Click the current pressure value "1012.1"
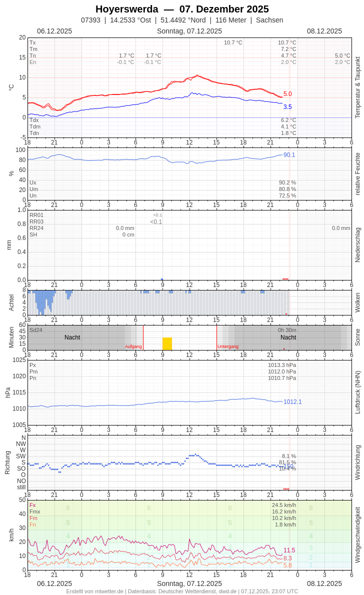This screenshot has width=364, height=595. pyautogui.click(x=292, y=402)
